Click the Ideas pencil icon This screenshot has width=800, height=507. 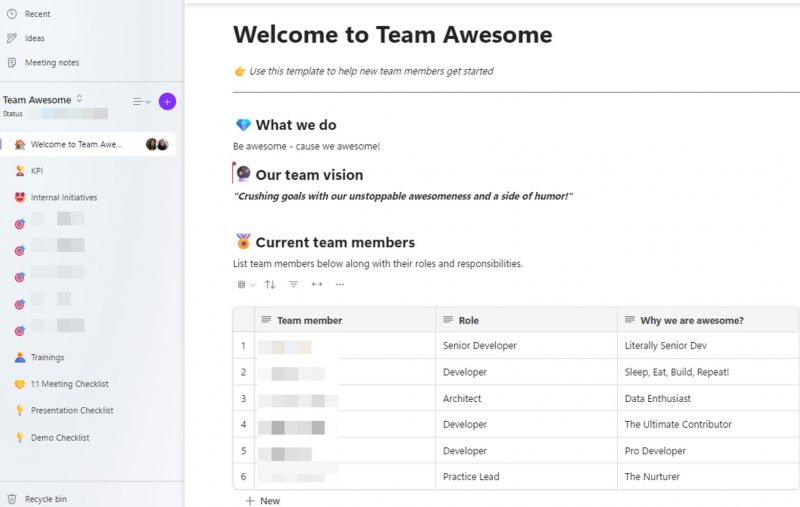(x=12, y=38)
